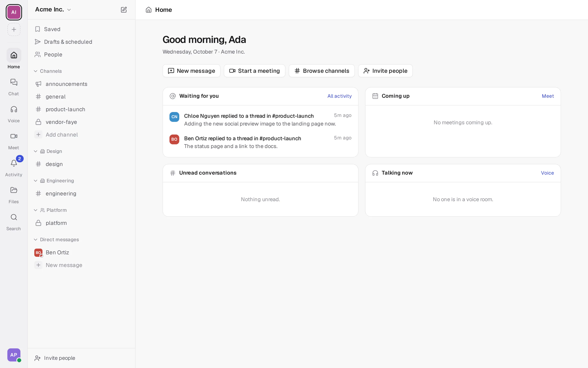Open the Acme Inc. workspace dropdown
Viewport: 588px width, 368px height.
(53, 9)
